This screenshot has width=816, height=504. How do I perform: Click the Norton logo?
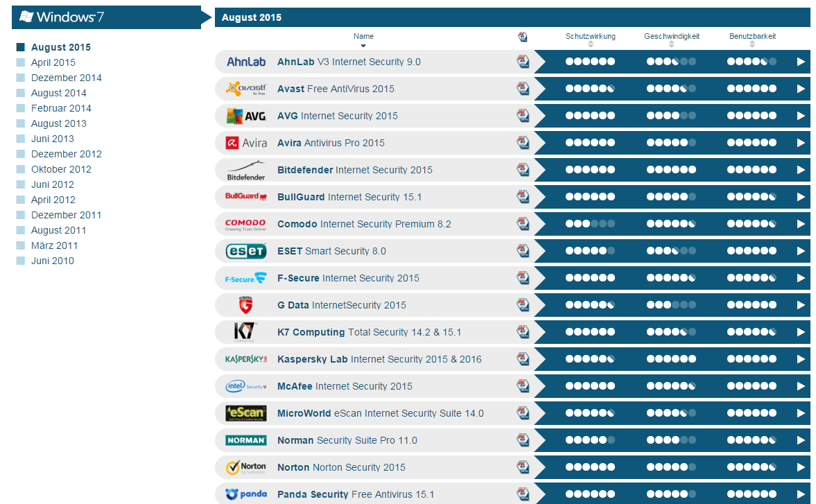tap(246, 467)
